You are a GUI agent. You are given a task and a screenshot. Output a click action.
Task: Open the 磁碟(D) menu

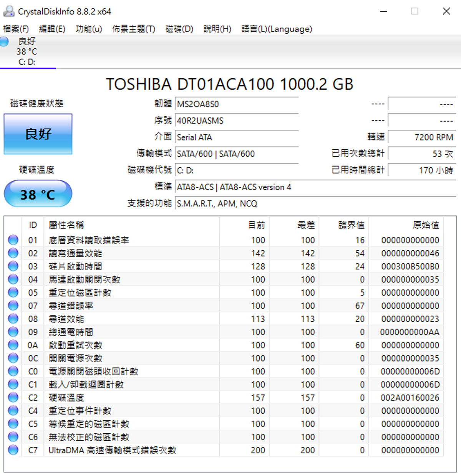tap(179, 29)
